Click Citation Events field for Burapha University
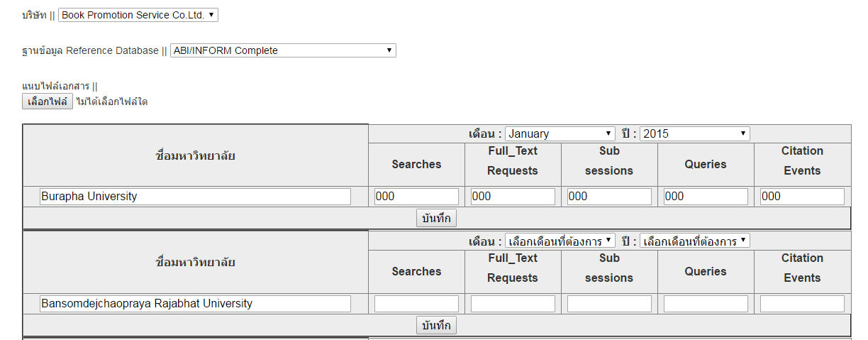 [x=802, y=197]
